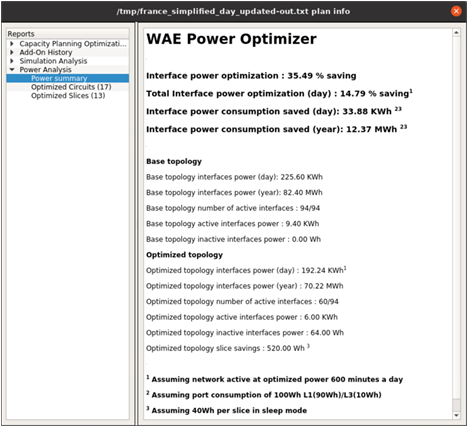Click Optimized topology number of active interfaces
The image size is (468, 427).
242,302
